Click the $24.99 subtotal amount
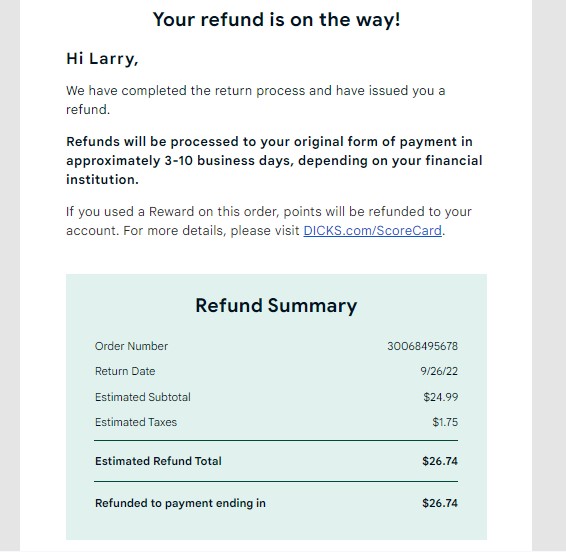Screen dimensions: 566x552 441,397
